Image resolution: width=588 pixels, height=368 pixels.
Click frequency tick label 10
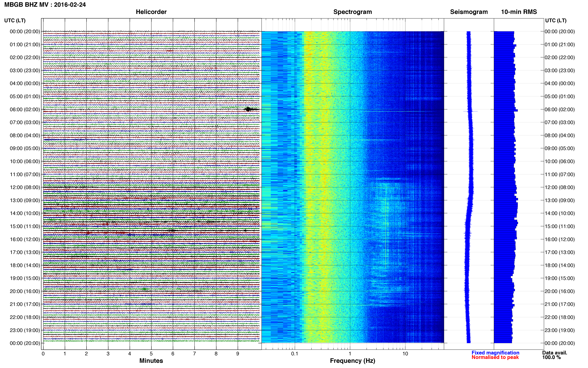405,354
